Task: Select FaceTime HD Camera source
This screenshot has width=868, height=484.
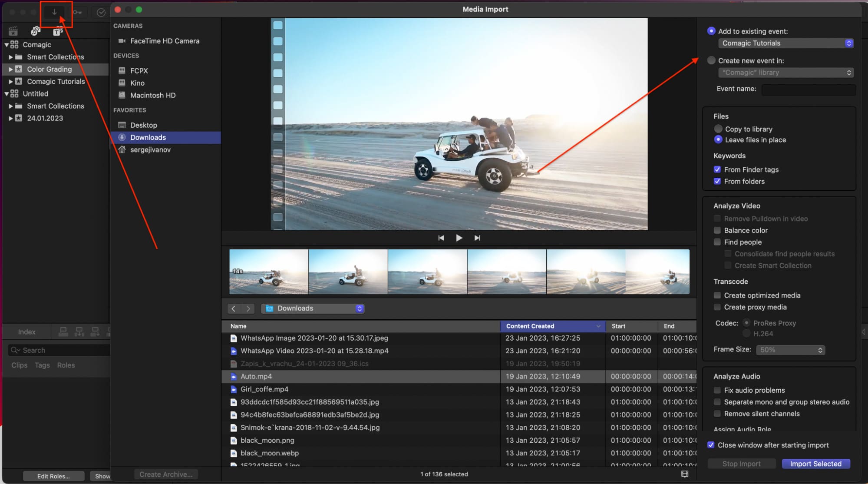Action: [165, 41]
